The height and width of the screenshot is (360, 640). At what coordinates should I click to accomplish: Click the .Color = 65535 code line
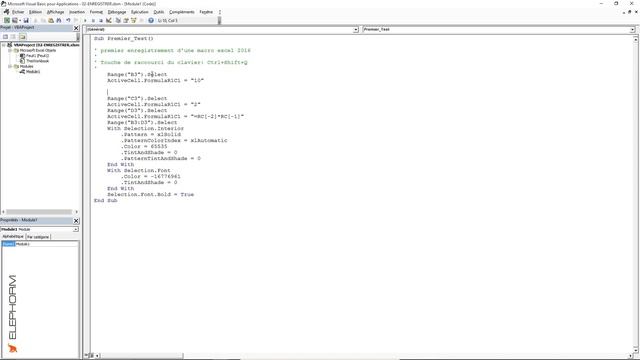click(x=144, y=146)
